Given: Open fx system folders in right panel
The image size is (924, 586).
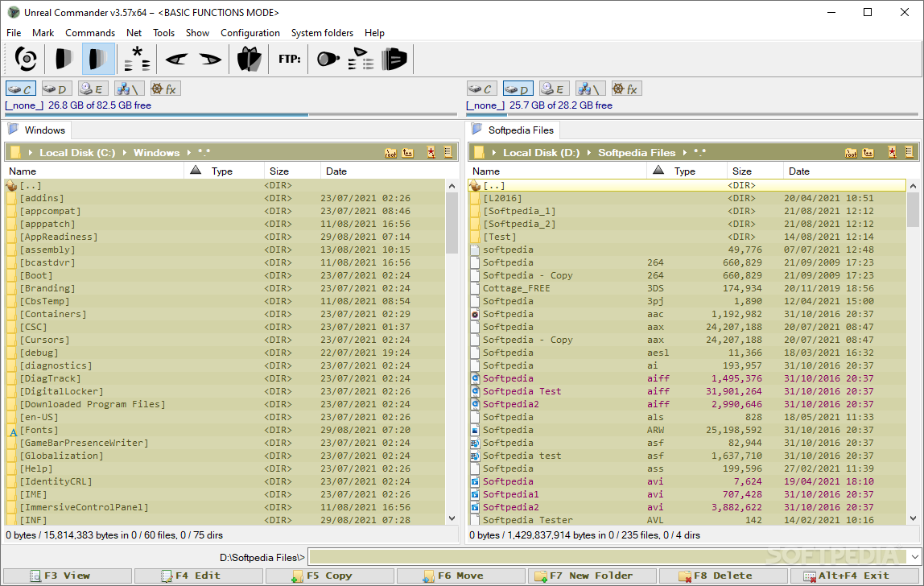Looking at the screenshot, I should pyautogui.click(x=626, y=89).
